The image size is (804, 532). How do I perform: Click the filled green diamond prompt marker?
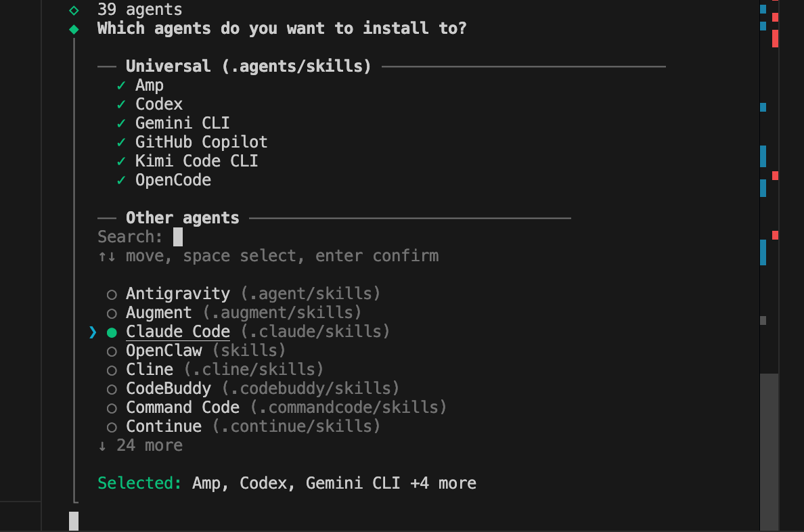click(x=74, y=29)
